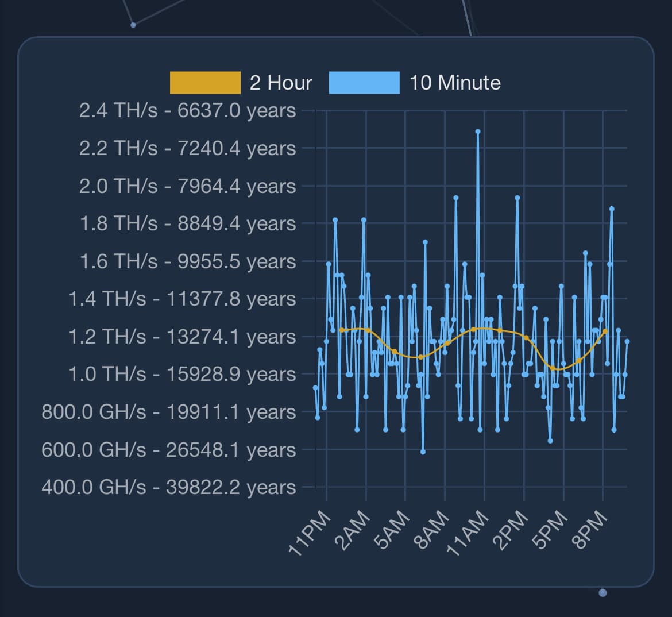Image resolution: width=672 pixels, height=617 pixels.
Task: Select '600.0 GH/s - 26548.1 years' axis label
Action: click(x=169, y=449)
